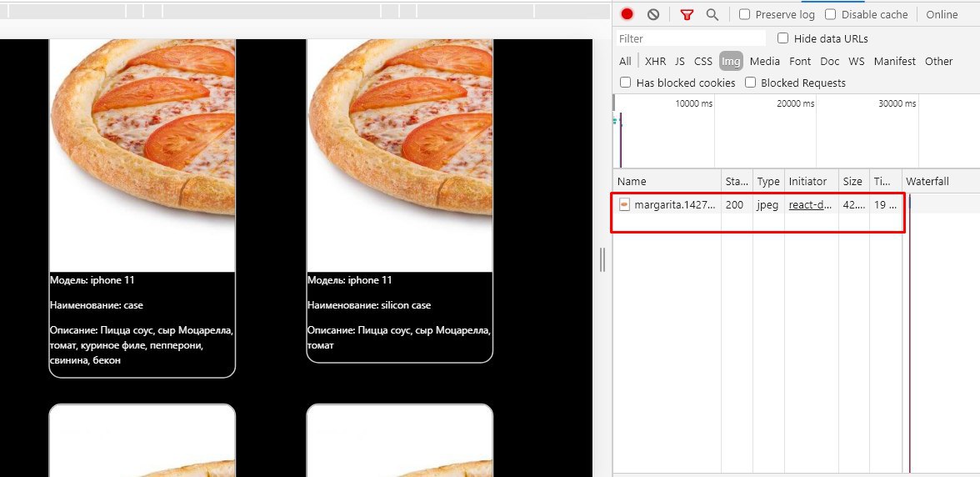Clear the network log
The width and height of the screenshot is (980, 477).
point(653,14)
